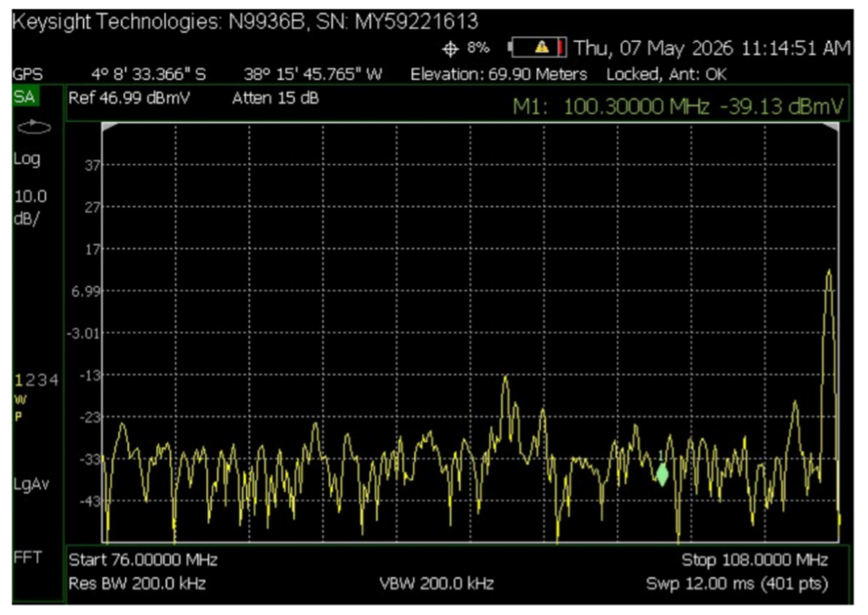This screenshot has height=615, width=868.
Task: Open the FFT sweep type setting
Action: point(28,557)
